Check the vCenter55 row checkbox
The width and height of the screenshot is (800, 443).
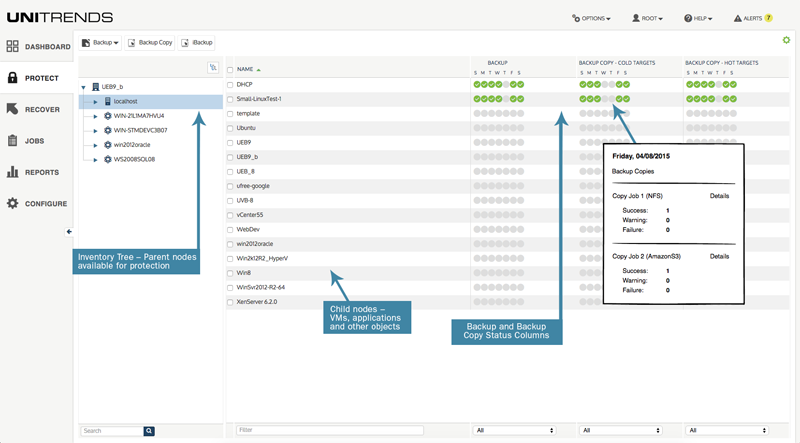click(x=230, y=215)
